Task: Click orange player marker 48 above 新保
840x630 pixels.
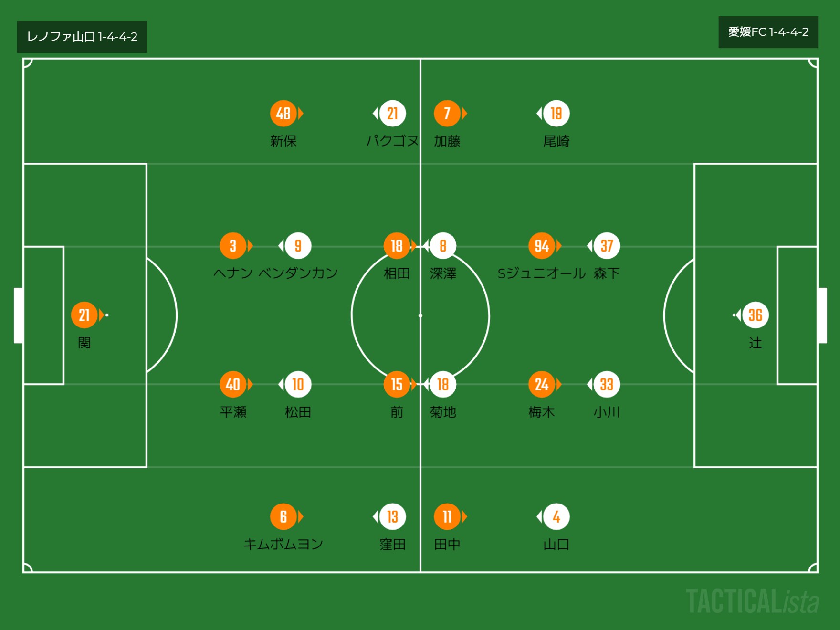Action: pos(283,114)
